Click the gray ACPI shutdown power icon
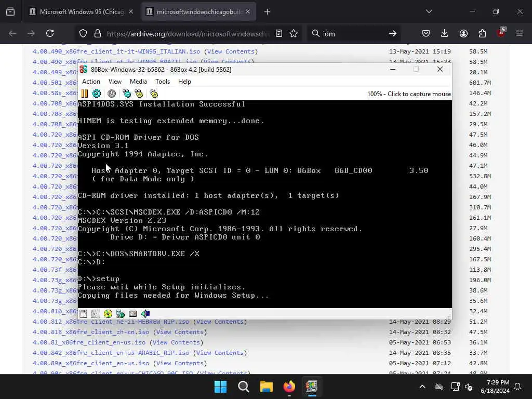Image resolution: width=532 pixels, height=399 pixels. (x=112, y=94)
